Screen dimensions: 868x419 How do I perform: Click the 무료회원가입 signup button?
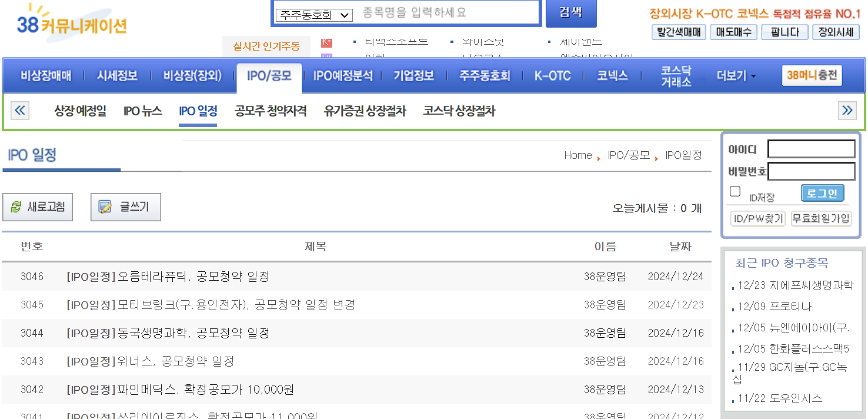point(821,218)
